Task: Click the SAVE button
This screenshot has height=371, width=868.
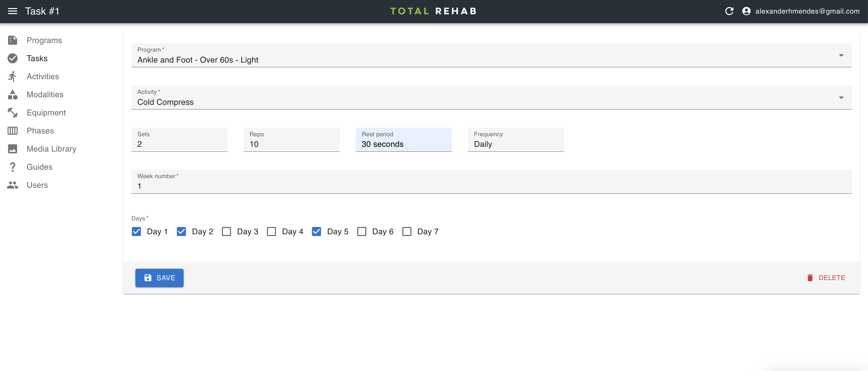Action: click(x=159, y=278)
